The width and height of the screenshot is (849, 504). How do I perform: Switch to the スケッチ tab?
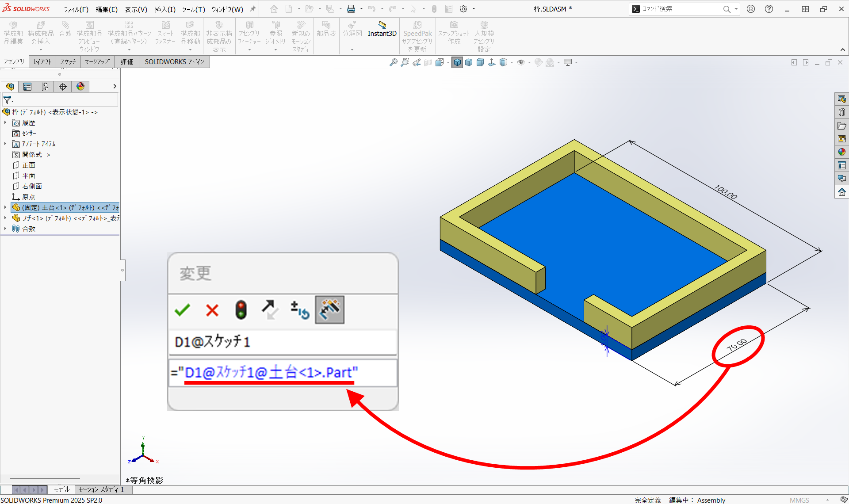click(x=68, y=62)
